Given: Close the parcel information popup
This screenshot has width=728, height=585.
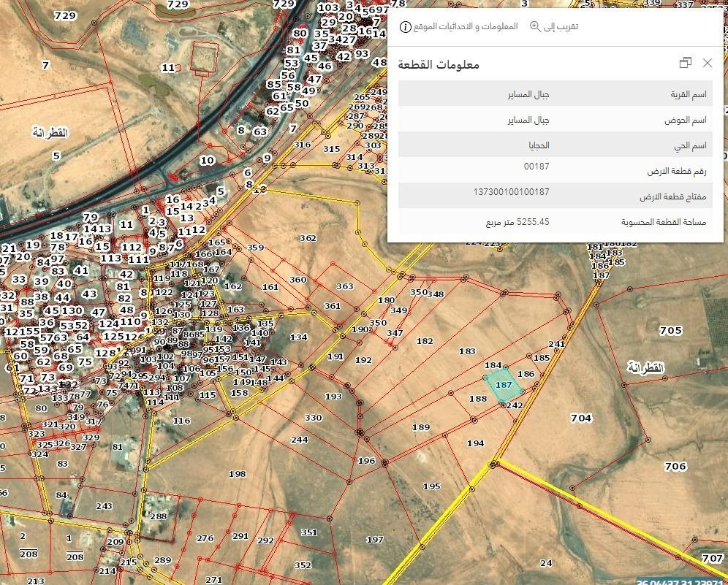Looking at the screenshot, I should 707,63.
